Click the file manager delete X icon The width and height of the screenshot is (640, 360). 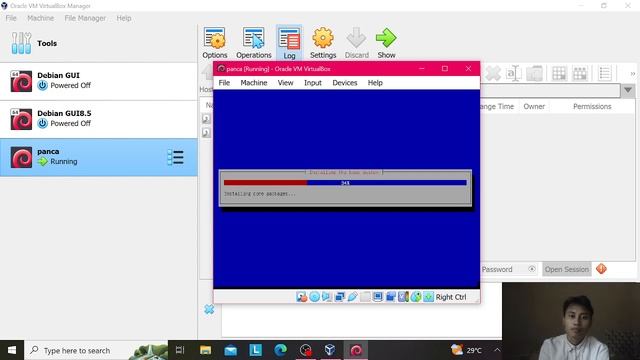click(x=493, y=73)
